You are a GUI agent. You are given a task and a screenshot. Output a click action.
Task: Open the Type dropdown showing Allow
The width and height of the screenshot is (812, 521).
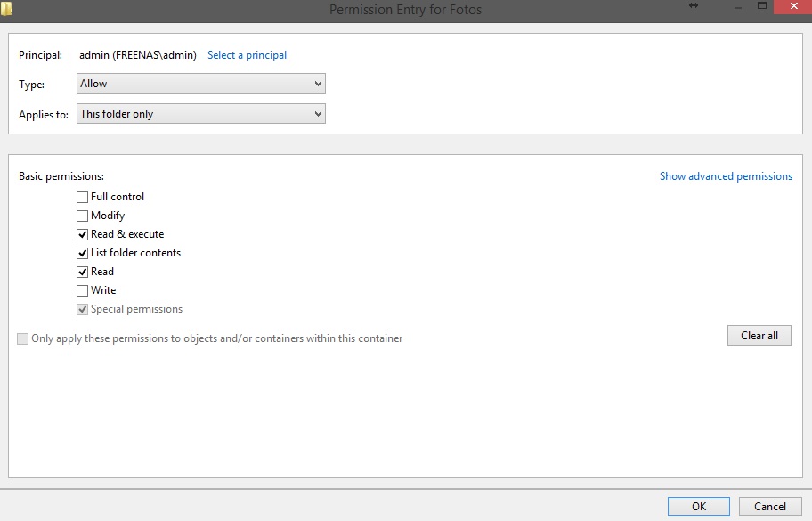[x=201, y=84]
